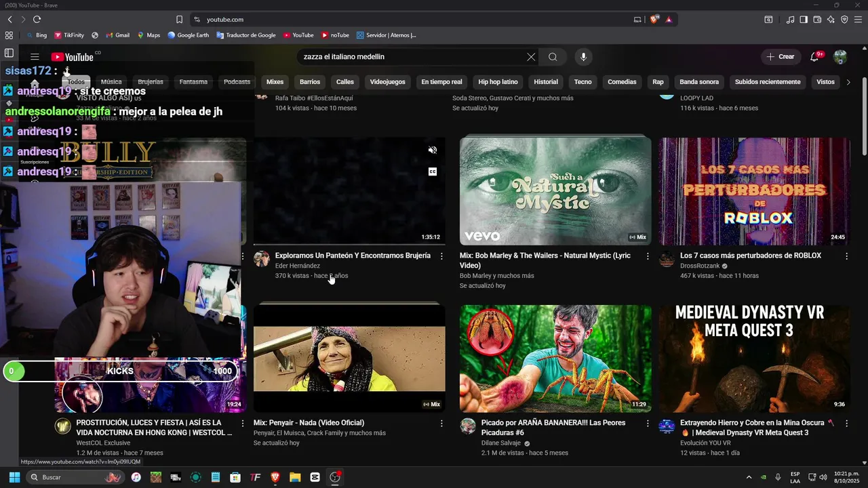This screenshot has width=868, height=488.
Task: Open the DrossRotzank channel name
Action: [x=700, y=266]
